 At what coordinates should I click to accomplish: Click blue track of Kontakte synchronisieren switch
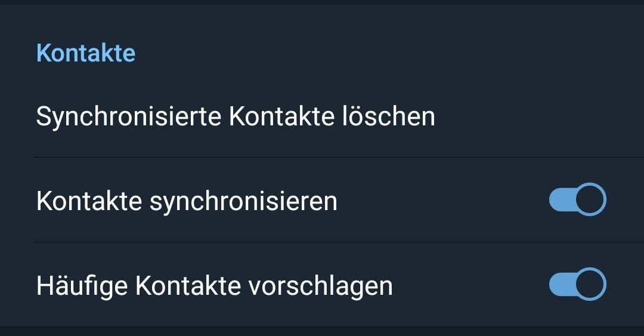coord(562,199)
